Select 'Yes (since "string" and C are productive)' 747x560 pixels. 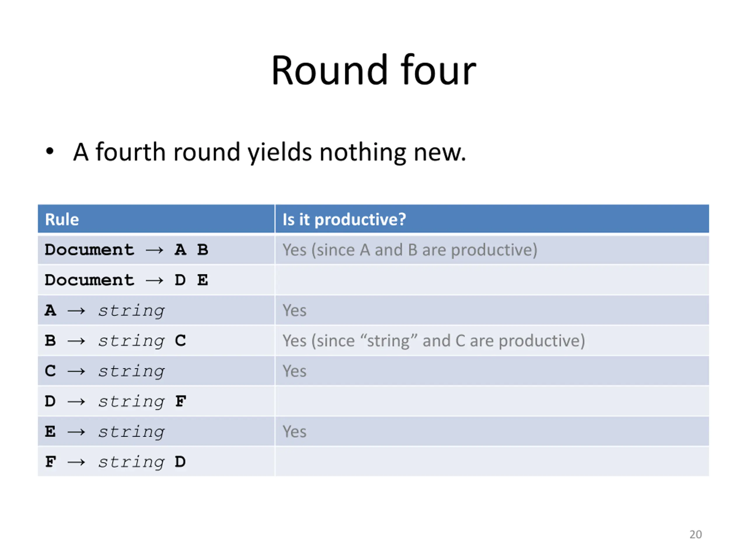click(x=492, y=341)
